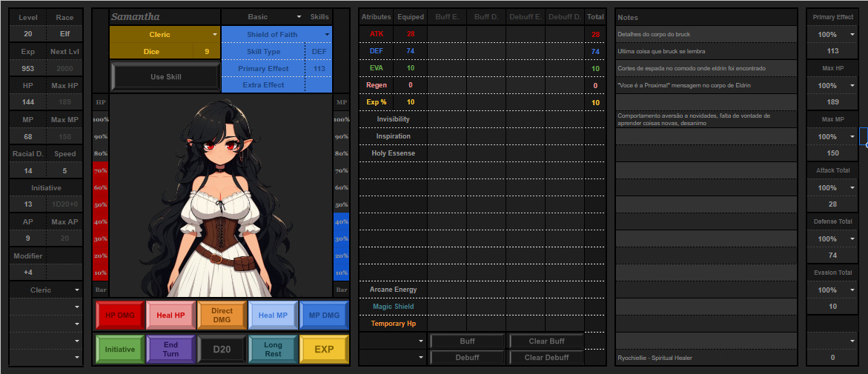868x374 pixels.
Task: Click the Exp % attribute label
Action: [377, 102]
